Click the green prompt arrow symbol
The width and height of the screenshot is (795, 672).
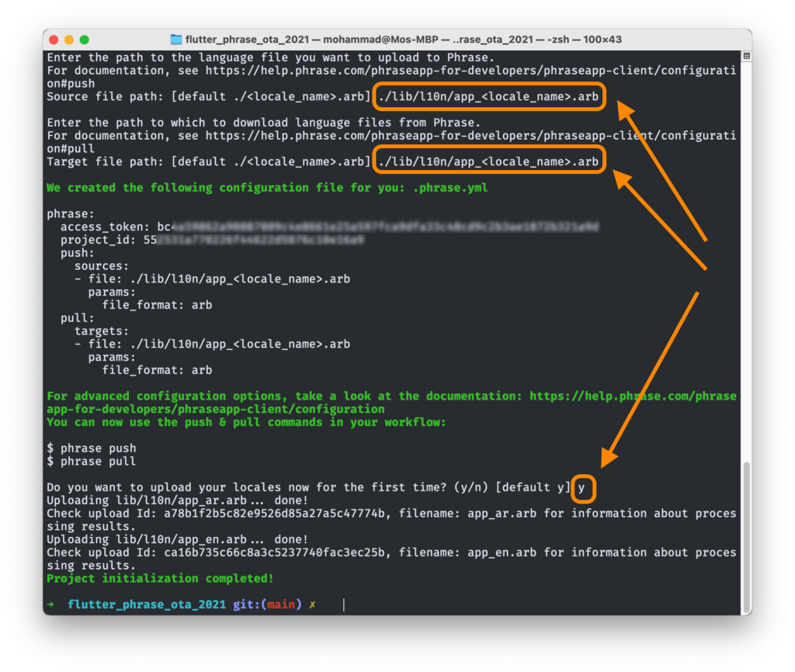[50, 604]
